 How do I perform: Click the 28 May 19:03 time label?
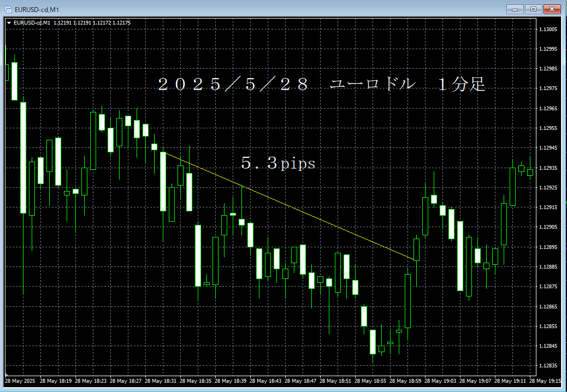pos(440,381)
